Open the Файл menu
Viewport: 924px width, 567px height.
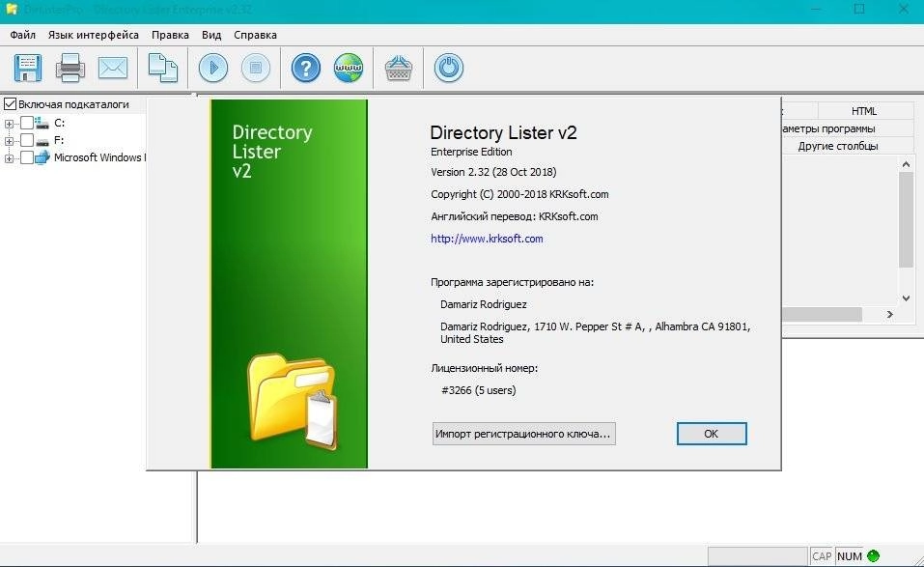pyautogui.click(x=23, y=35)
